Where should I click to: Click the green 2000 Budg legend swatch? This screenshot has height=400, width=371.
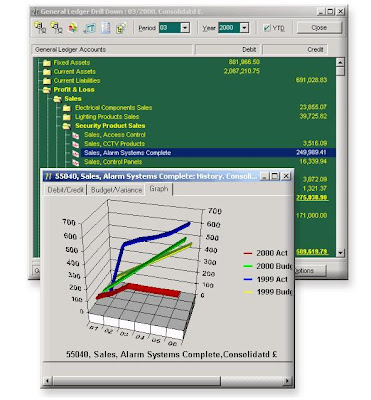coord(248,266)
